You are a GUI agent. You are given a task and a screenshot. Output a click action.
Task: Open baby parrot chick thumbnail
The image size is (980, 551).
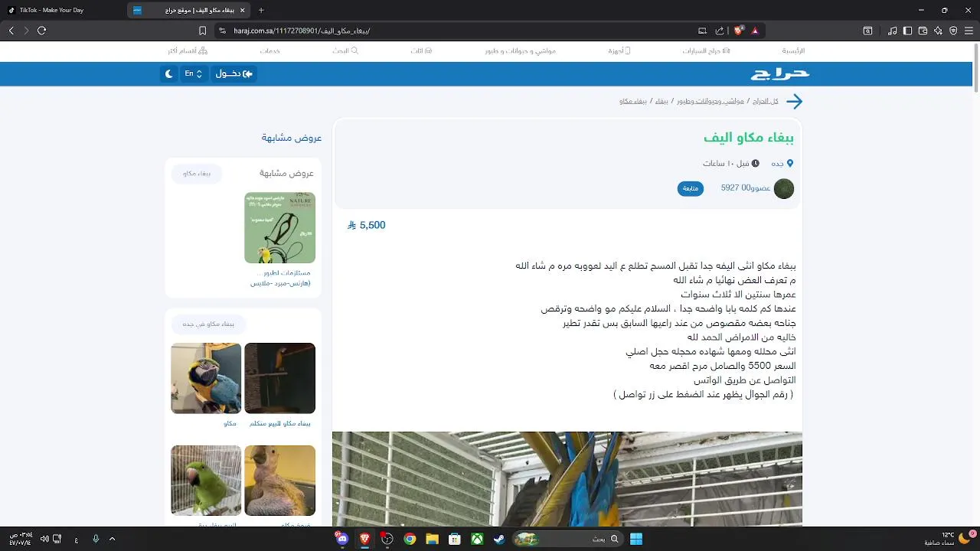point(279,481)
